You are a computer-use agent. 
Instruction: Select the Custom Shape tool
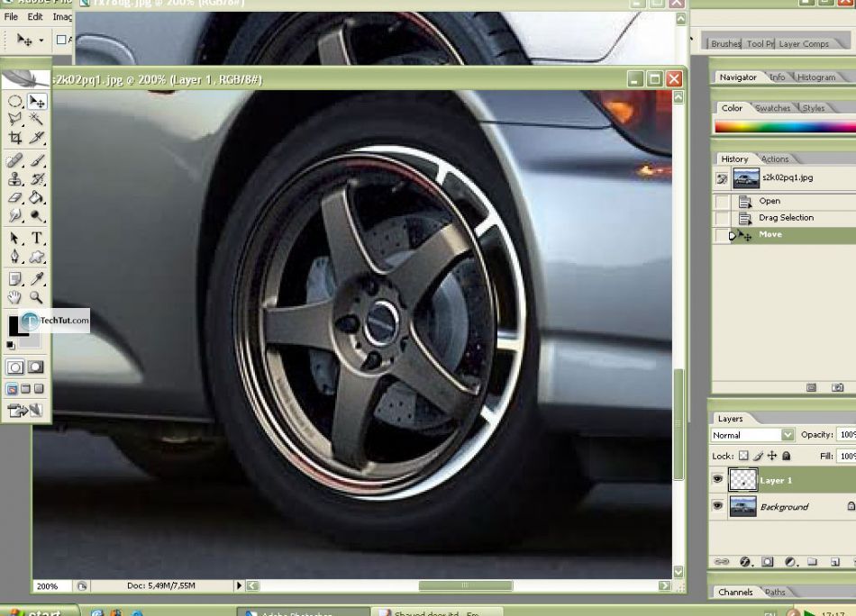[x=37, y=257]
